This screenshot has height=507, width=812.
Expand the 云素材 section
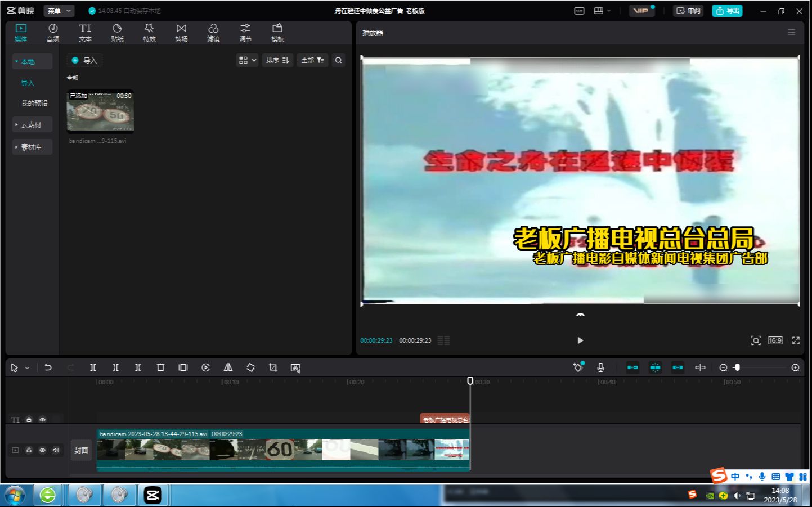coord(32,124)
